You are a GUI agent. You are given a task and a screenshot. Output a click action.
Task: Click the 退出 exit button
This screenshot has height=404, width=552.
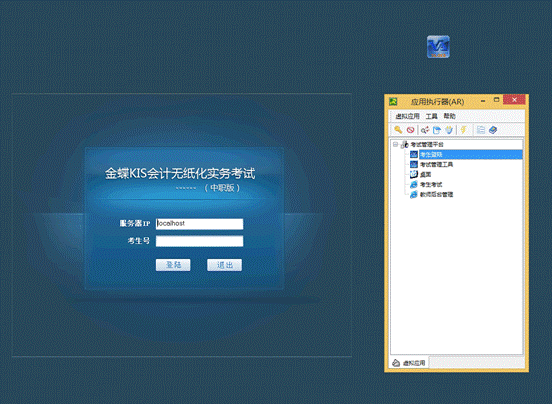coord(225,265)
